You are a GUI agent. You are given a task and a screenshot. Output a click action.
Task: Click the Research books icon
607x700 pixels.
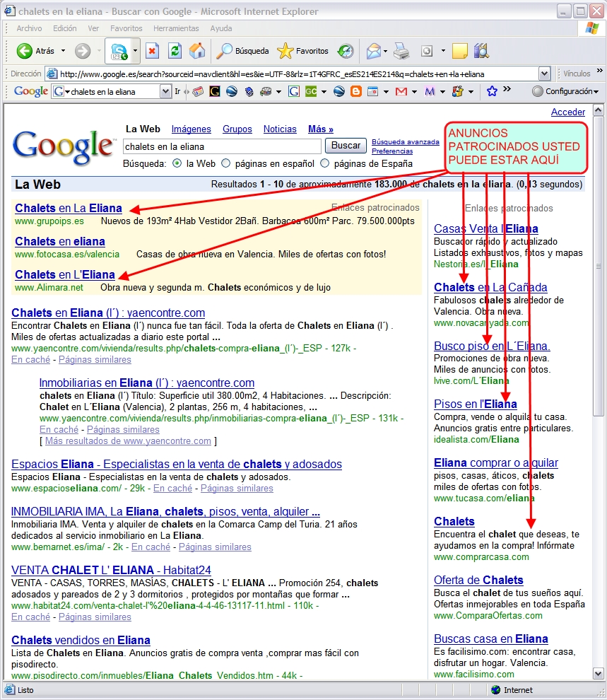(x=481, y=51)
